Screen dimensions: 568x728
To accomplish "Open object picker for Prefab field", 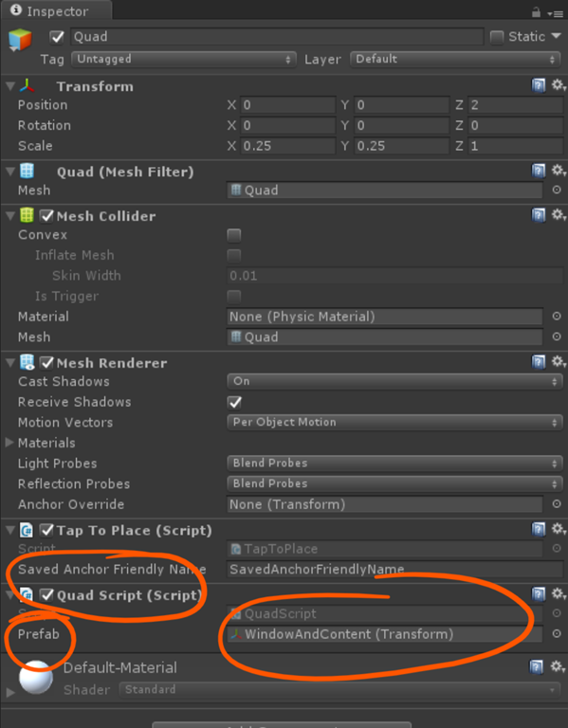I will [x=557, y=634].
